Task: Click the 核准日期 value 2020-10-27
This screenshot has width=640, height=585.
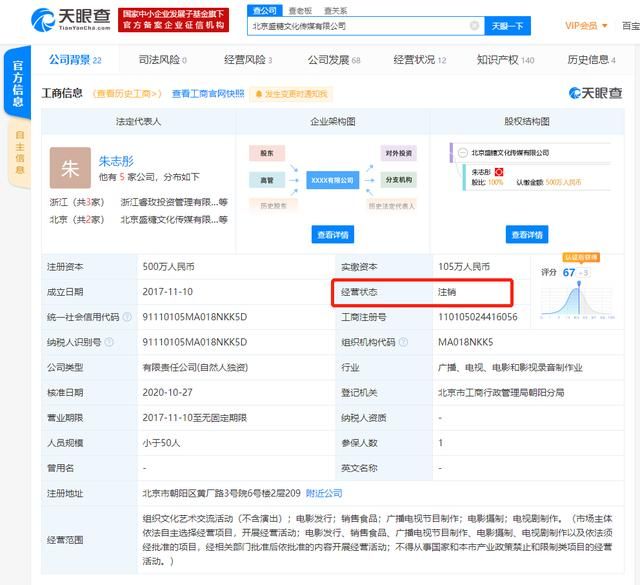Action: click(167, 392)
